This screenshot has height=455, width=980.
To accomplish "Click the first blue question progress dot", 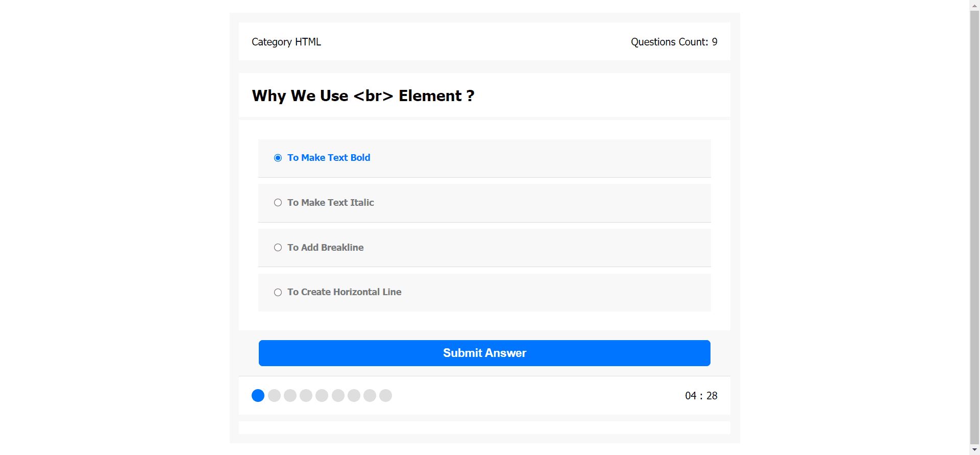I will pos(258,395).
